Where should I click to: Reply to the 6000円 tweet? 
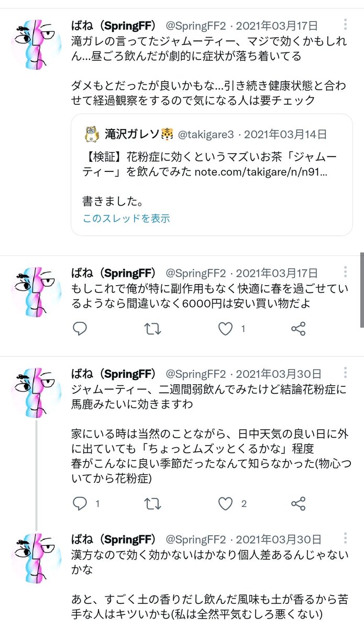pyautogui.click(x=80, y=329)
